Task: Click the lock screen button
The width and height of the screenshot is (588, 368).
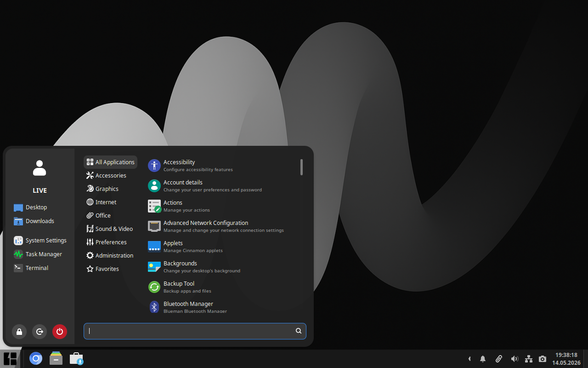Action: 19,332
